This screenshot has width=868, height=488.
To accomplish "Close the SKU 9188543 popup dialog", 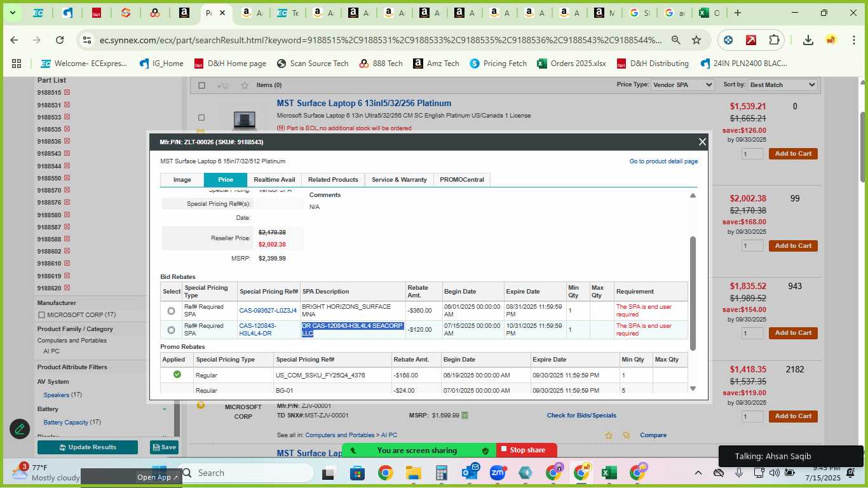I will tap(702, 142).
